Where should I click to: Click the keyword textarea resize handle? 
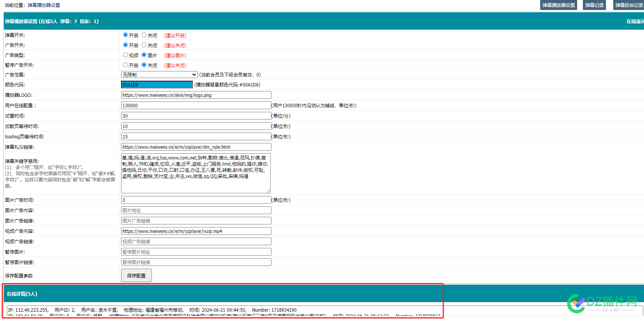pos(268,191)
